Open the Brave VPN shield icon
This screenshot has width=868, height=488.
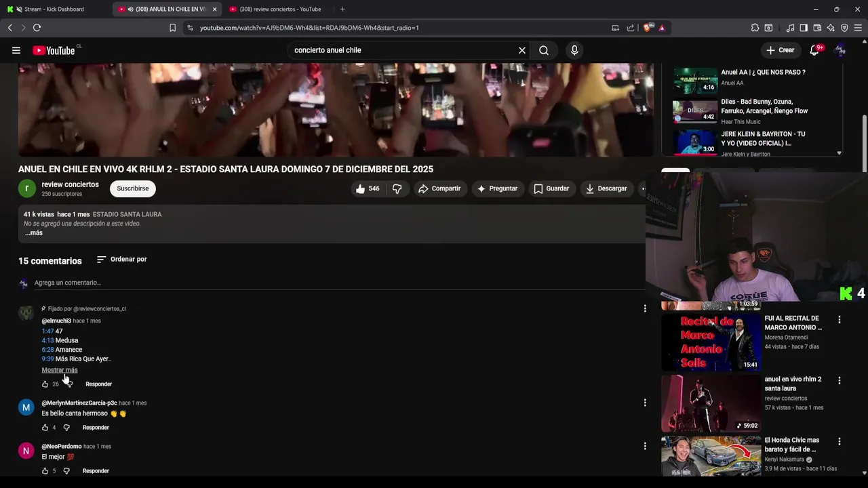click(844, 28)
